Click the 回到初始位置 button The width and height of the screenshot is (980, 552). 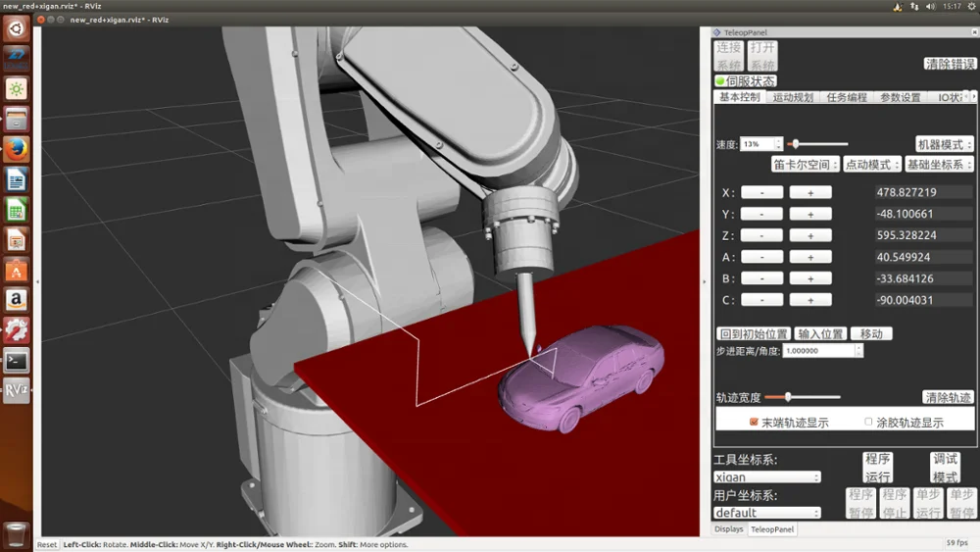click(x=754, y=333)
